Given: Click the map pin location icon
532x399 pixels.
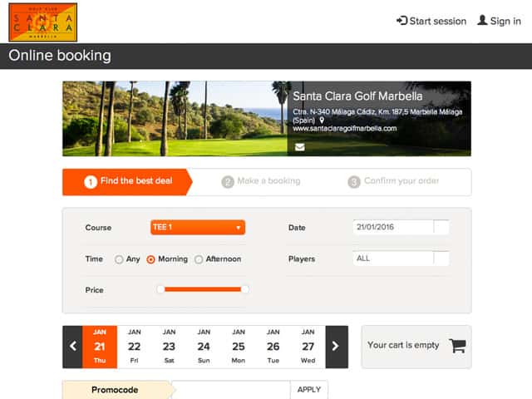Looking at the screenshot, I should tap(322, 120).
